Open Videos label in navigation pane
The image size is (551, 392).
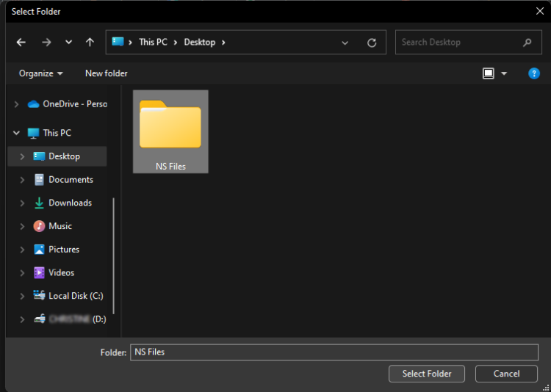(62, 272)
